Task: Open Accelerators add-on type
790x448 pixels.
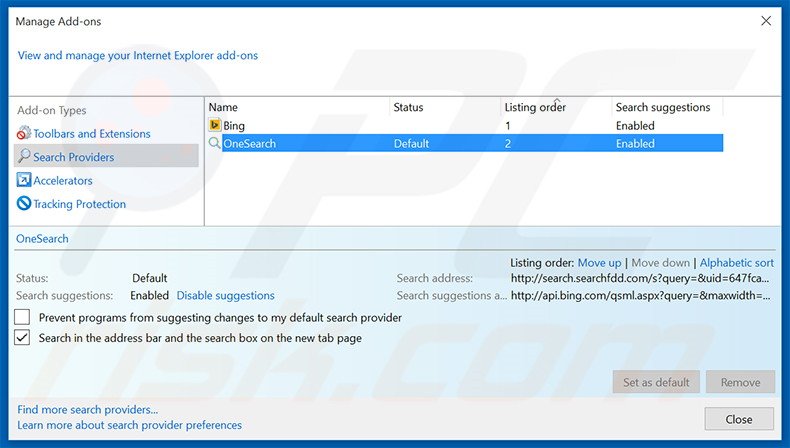Action: pos(63,180)
